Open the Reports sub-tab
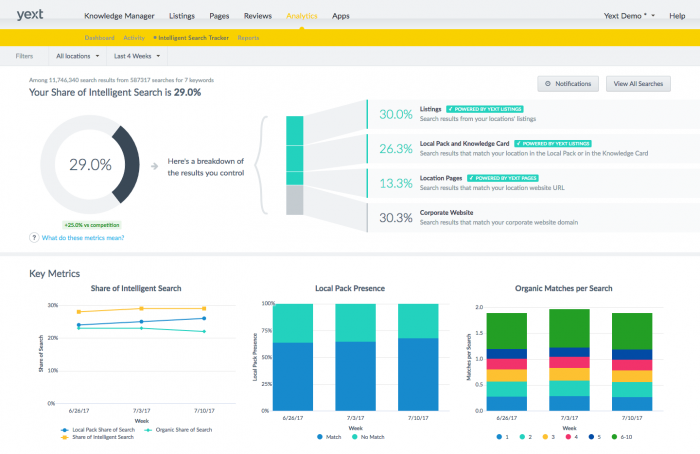This screenshot has height=454, width=700. (248, 37)
